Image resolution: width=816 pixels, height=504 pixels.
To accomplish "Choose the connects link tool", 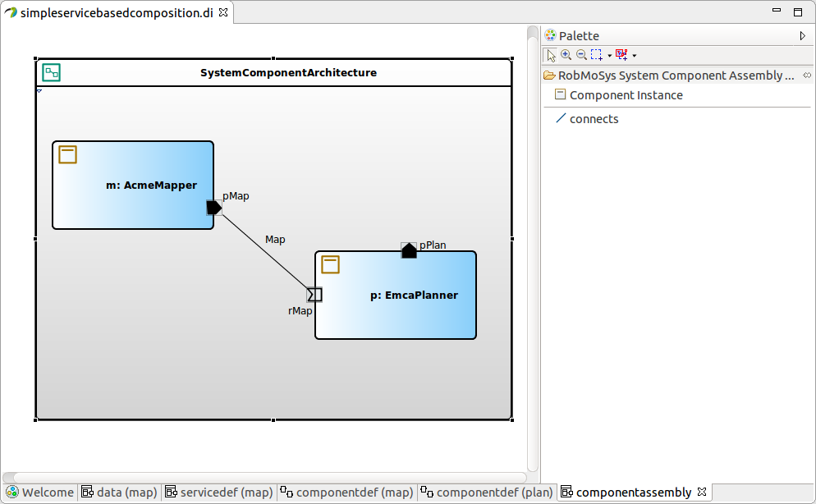I will (594, 119).
